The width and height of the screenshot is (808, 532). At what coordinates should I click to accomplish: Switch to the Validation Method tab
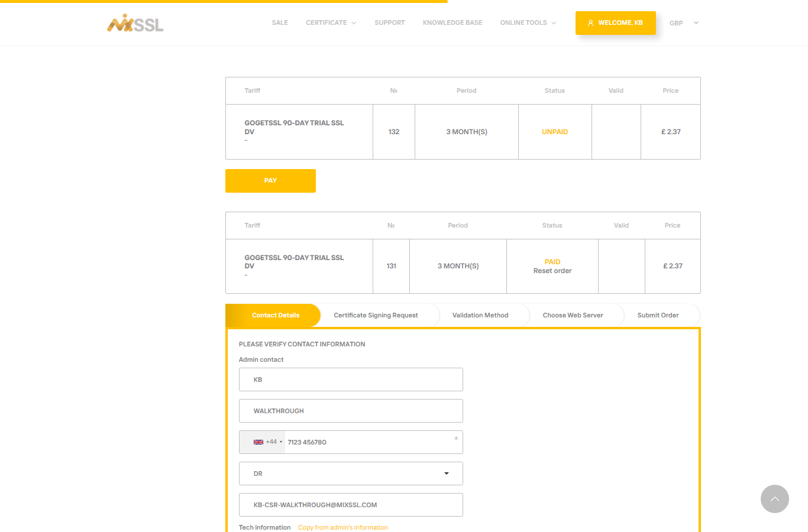pyautogui.click(x=480, y=315)
